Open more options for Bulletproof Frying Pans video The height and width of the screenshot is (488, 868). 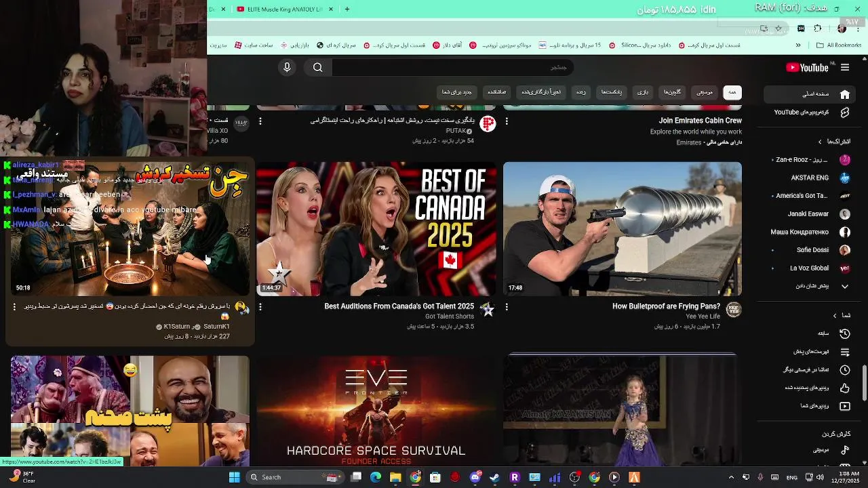click(507, 307)
